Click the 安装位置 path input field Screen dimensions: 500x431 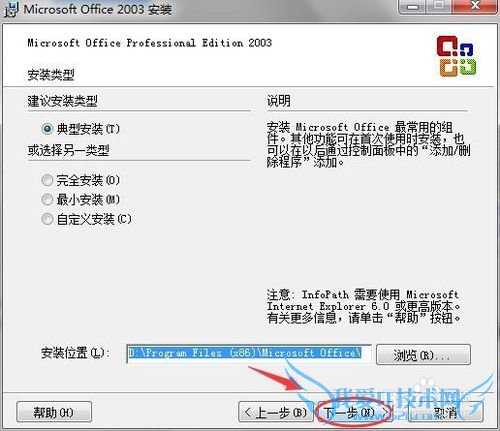pyautogui.click(x=249, y=354)
